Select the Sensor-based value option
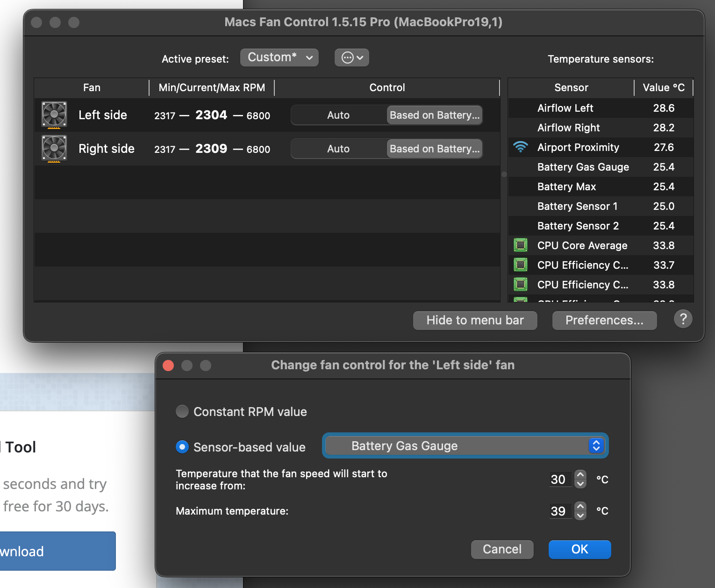 [x=182, y=447]
